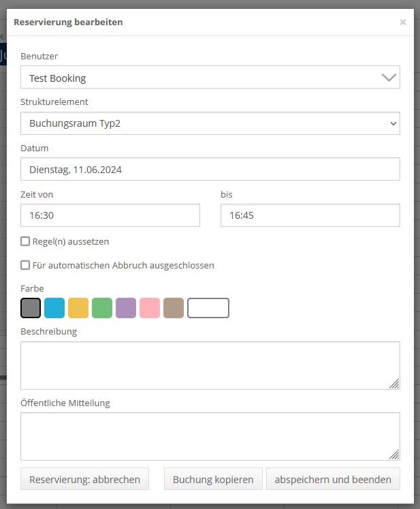Select the brown color swatch
The height and width of the screenshot is (509, 420).
pyautogui.click(x=174, y=308)
